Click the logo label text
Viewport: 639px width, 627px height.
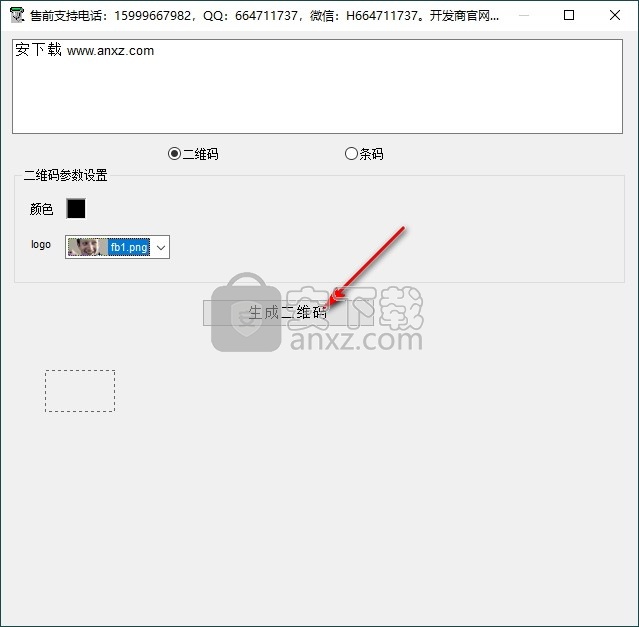[41, 244]
